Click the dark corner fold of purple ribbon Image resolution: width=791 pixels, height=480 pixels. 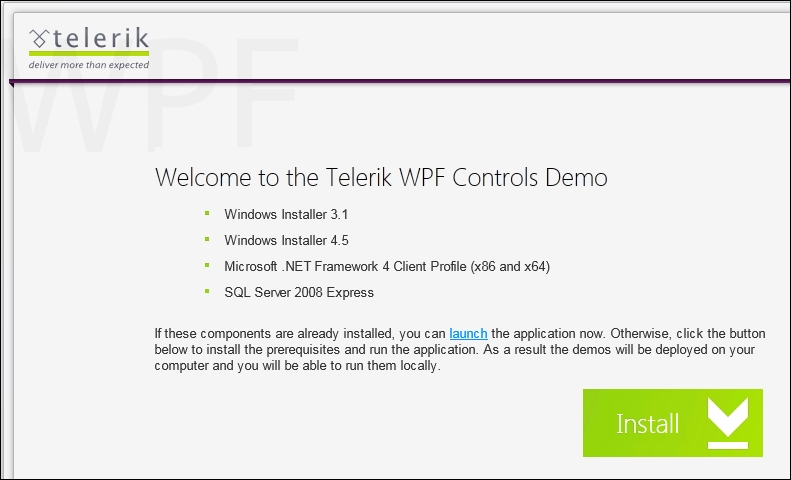pos(12,84)
